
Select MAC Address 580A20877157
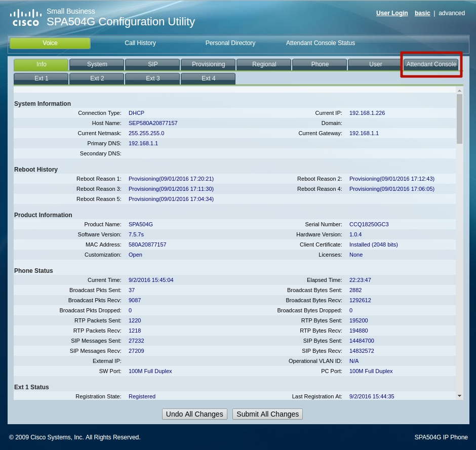(x=147, y=245)
